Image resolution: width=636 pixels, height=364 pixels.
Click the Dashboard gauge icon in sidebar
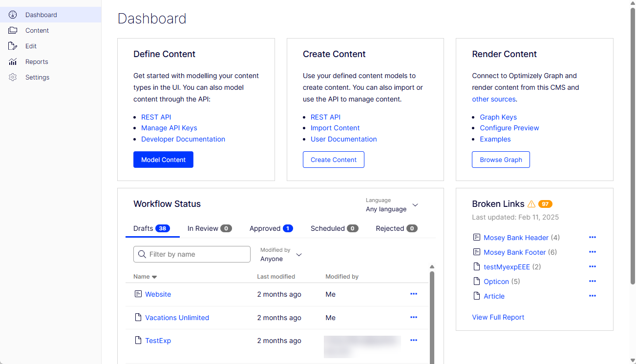coord(13,15)
